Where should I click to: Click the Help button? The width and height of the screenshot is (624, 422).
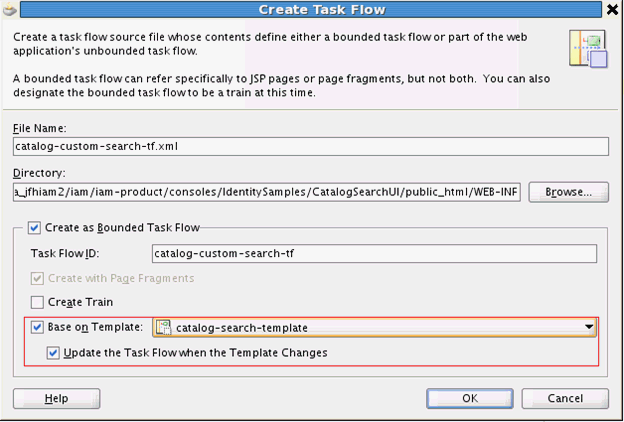coord(57,399)
